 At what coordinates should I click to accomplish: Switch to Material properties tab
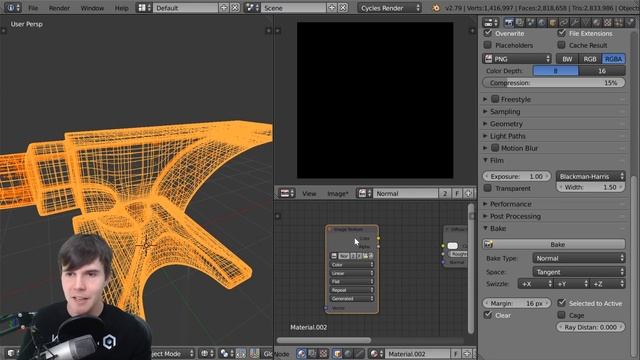(597, 23)
